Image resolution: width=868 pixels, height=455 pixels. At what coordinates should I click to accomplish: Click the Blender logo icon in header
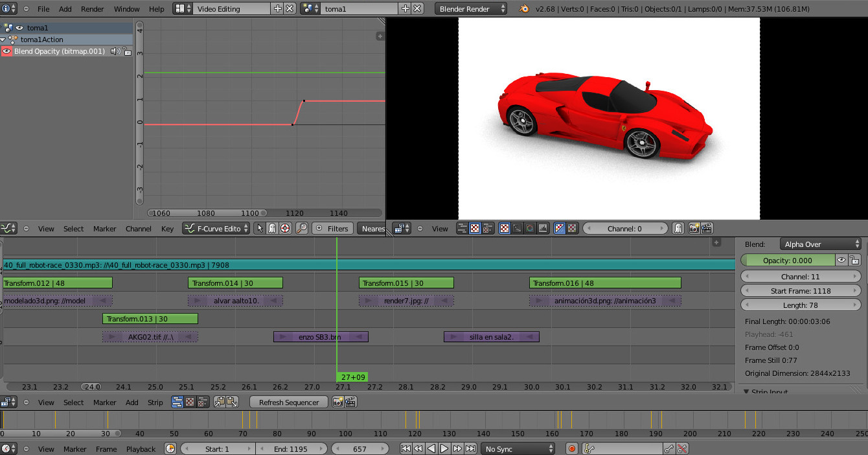coord(523,9)
